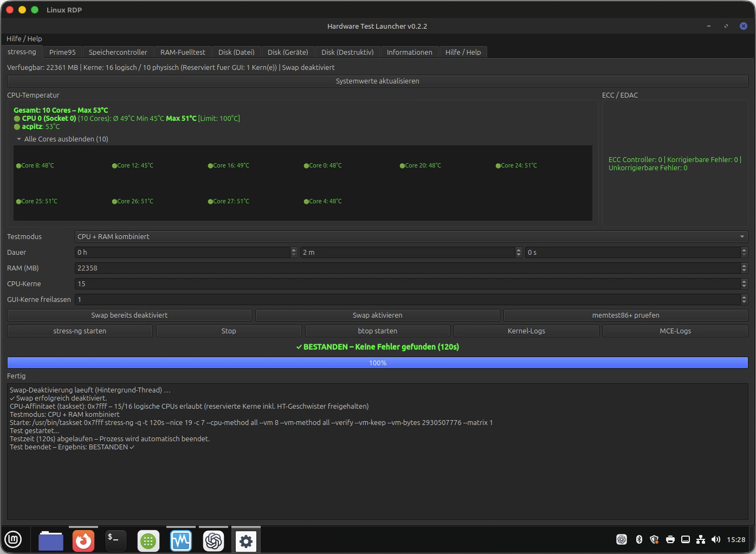Open the file manager from the taskbar

point(51,540)
